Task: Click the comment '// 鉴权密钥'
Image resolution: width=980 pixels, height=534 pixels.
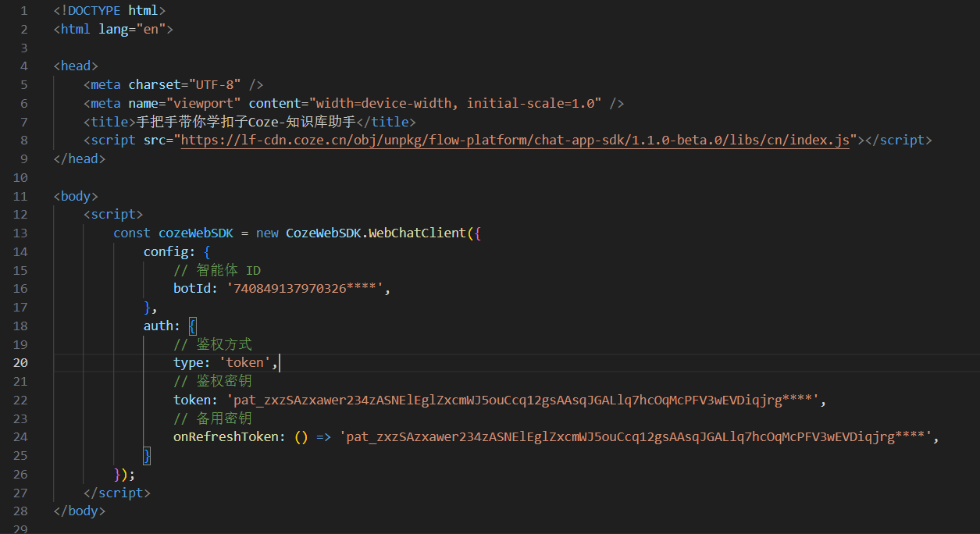Action: pyautogui.click(x=212, y=382)
